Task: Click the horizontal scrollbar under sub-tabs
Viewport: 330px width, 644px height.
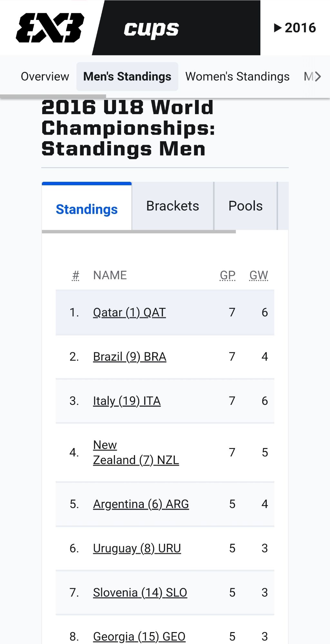Action: click(139, 232)
